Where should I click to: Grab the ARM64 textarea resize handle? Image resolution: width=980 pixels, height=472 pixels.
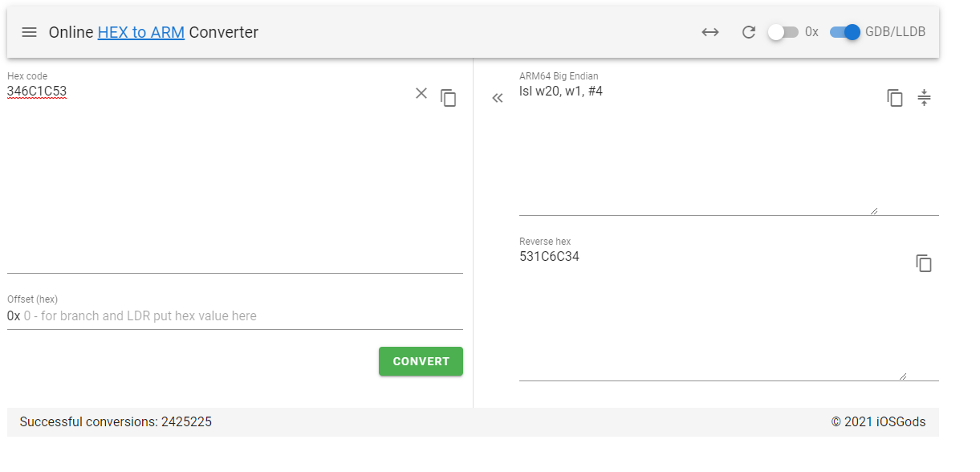coord(874,210)
